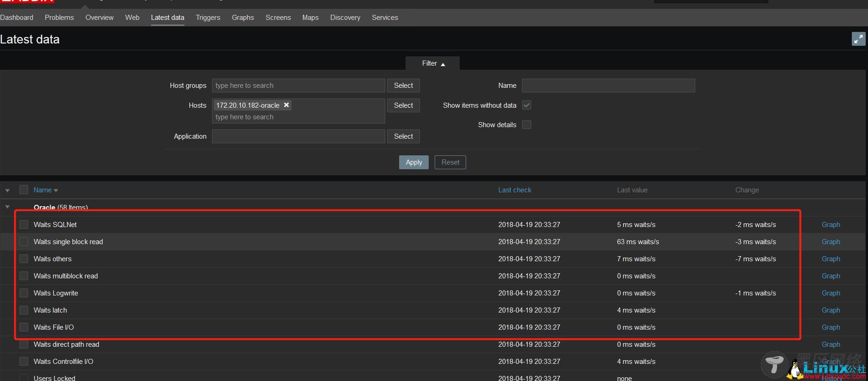Open Graph for Waits others
The height and width of the screenshot is (381, 868).
tap(831, 259)
